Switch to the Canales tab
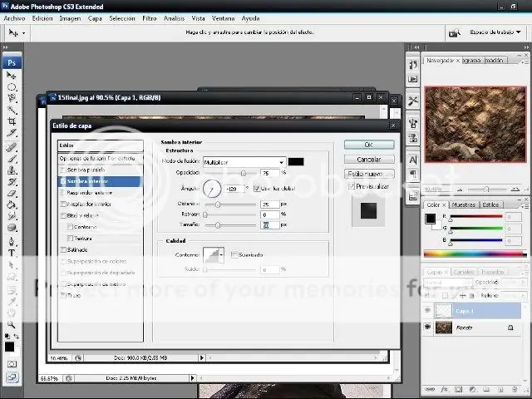The height and width of the screenshot is (399, 532). click(464, 272)
